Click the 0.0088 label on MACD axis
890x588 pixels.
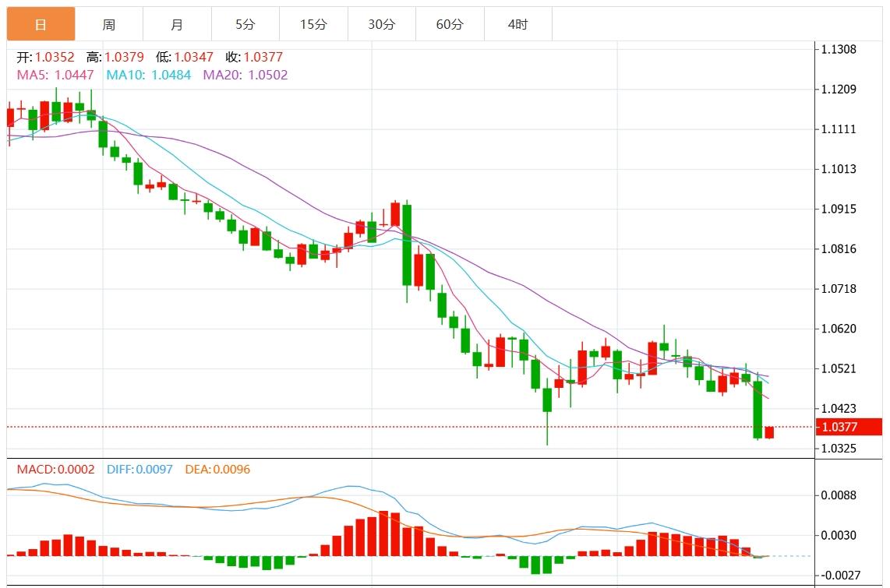[x=839, y=495]
